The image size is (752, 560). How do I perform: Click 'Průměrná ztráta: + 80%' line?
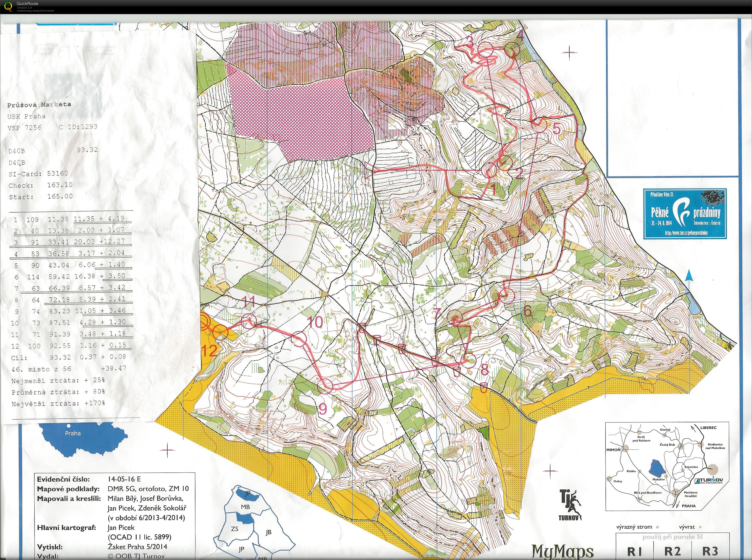[x=58, y=392]
